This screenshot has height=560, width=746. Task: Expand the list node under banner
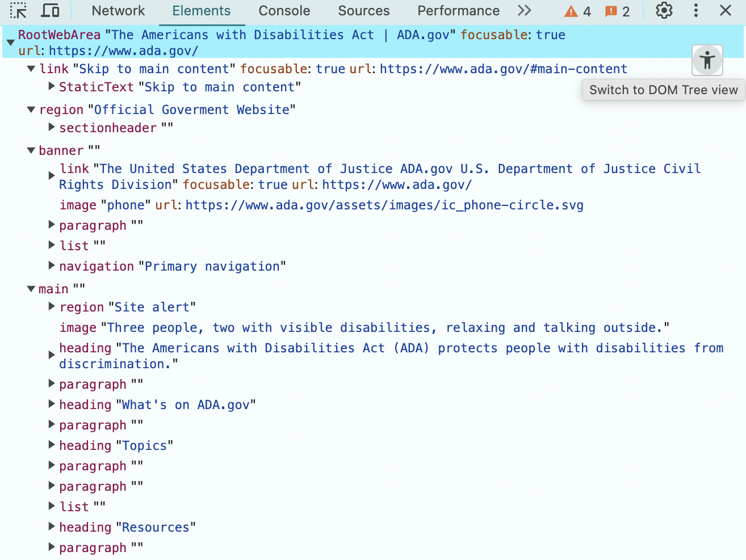[52, 245]
